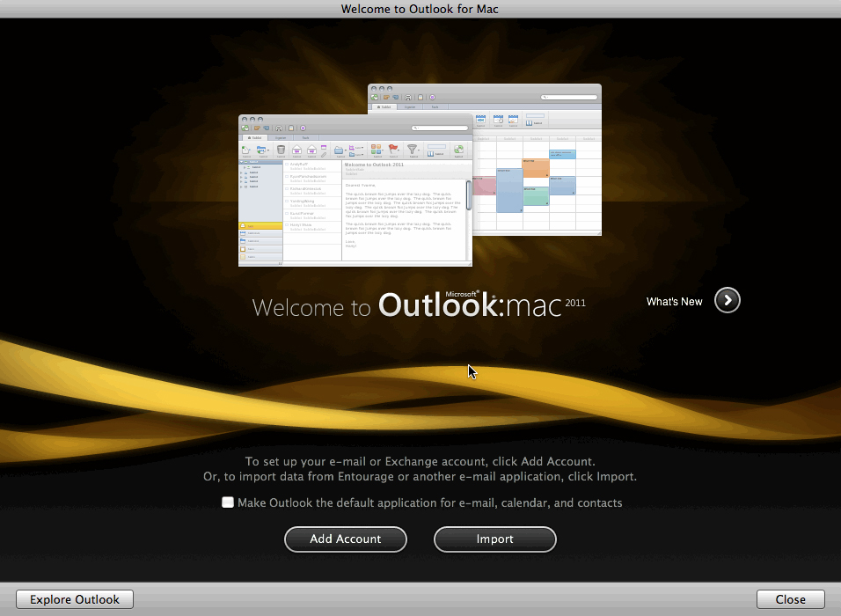Viewport: 841px width, 616px height.
Task: Click the top folder disclosure triangle in the preview sidebar
Action: [242, 162]
